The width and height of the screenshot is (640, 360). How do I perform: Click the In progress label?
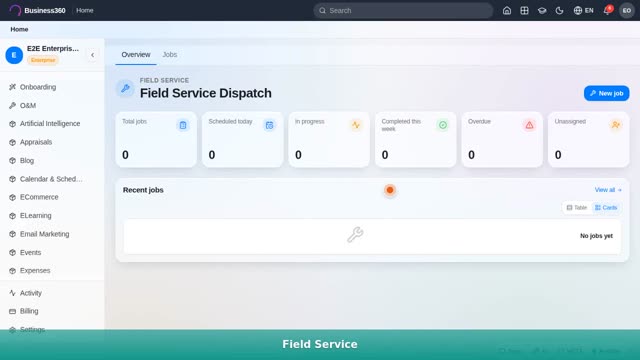(309, 122)
